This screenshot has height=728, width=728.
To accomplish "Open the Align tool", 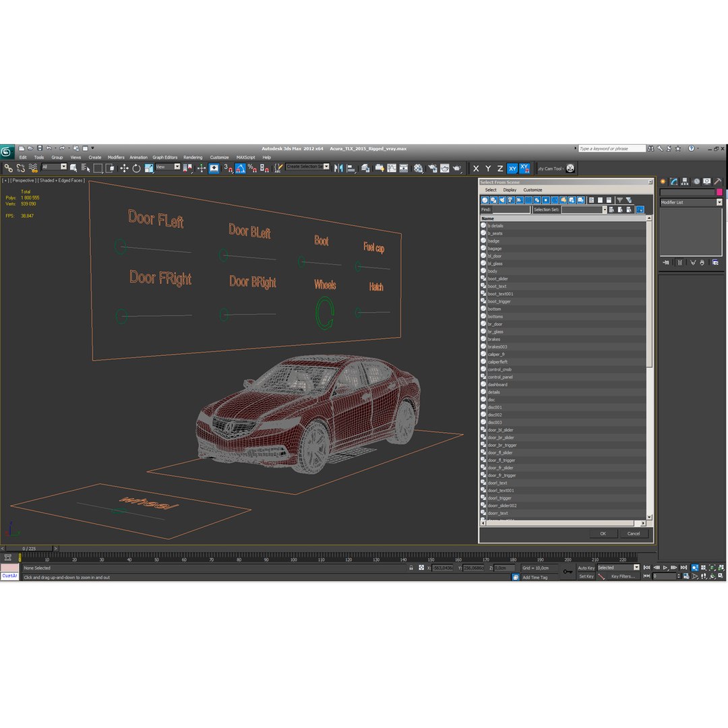I will click(x=351, y=168).
